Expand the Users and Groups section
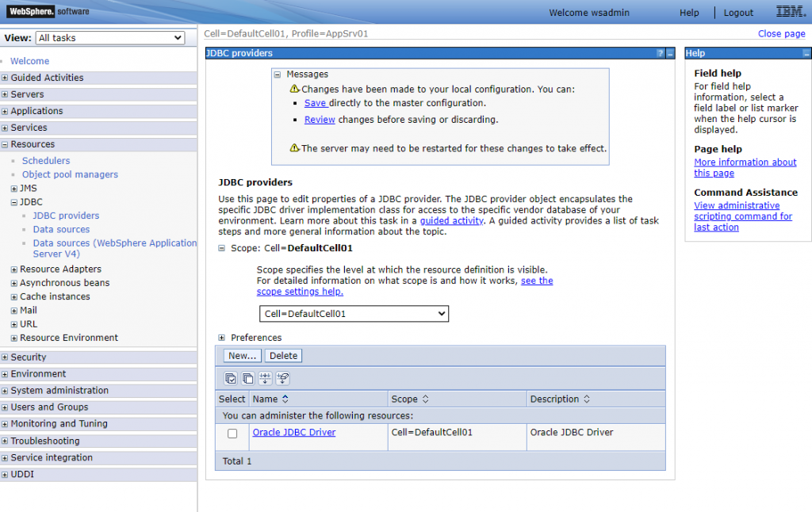Screen dimensions: 812x512 pyautogui.click(x=5, y=407)
